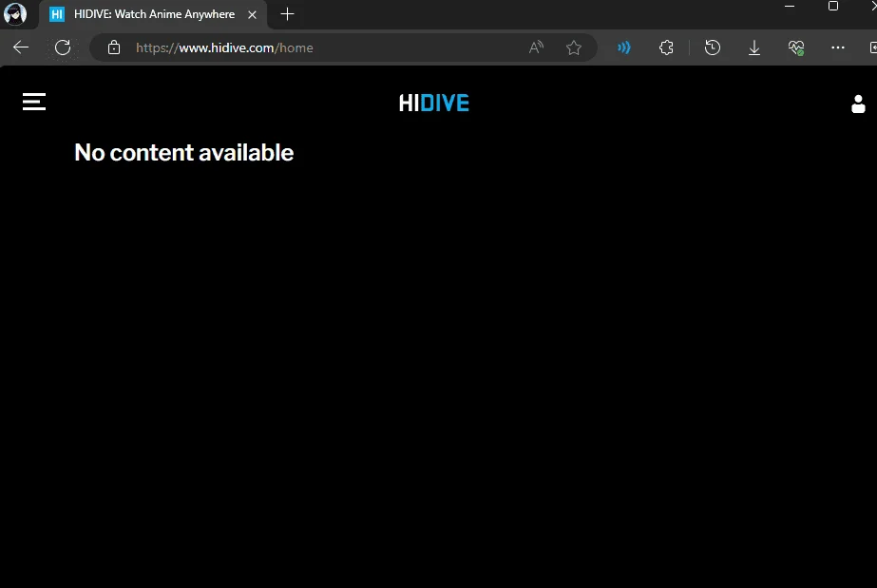
Task: Open Browser essentials heart-pulse icon
Action: pyautogui.click(x=796, y=47)
